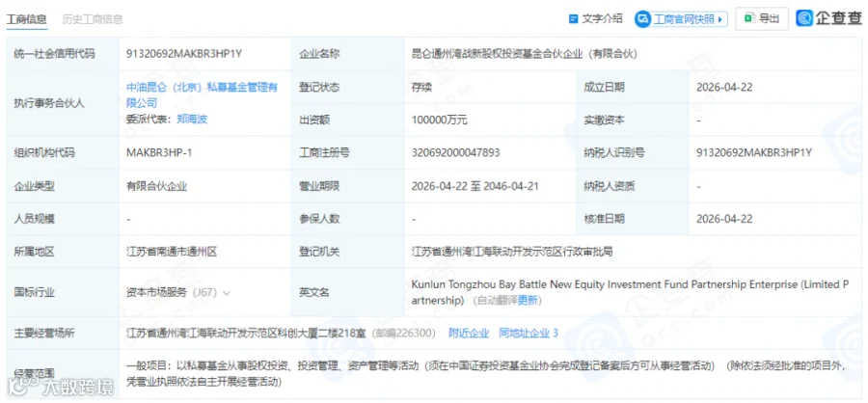Click address 科创大厦二楼218室 text

(x=316, y=333)
